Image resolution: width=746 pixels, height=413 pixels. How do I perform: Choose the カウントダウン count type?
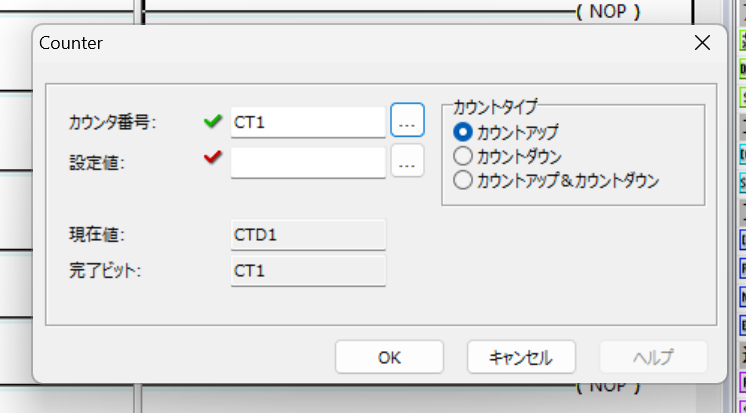(508, 156)
